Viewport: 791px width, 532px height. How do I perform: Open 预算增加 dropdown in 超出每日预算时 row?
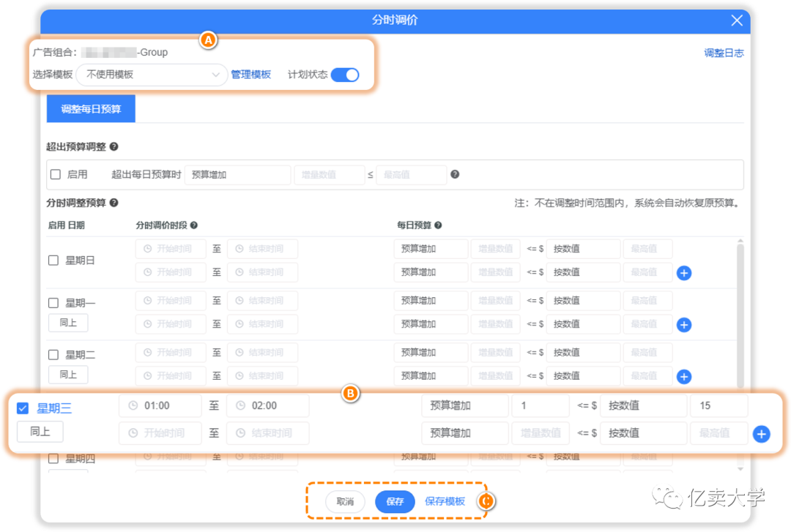tap(237, 175)
